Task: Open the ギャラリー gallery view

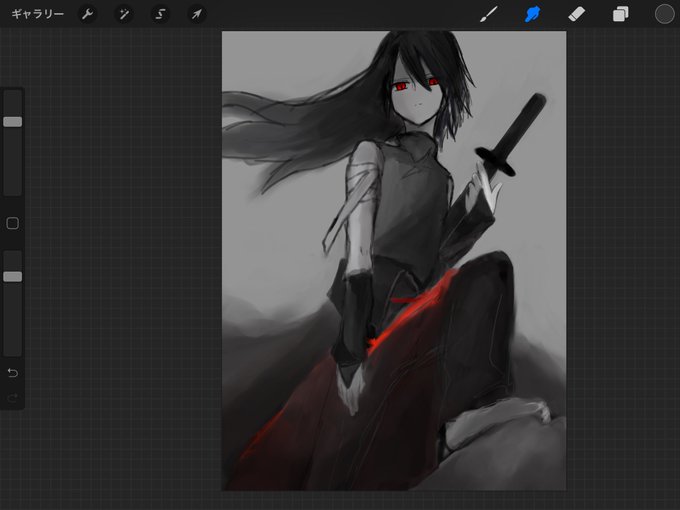Action: click(37, 14)
